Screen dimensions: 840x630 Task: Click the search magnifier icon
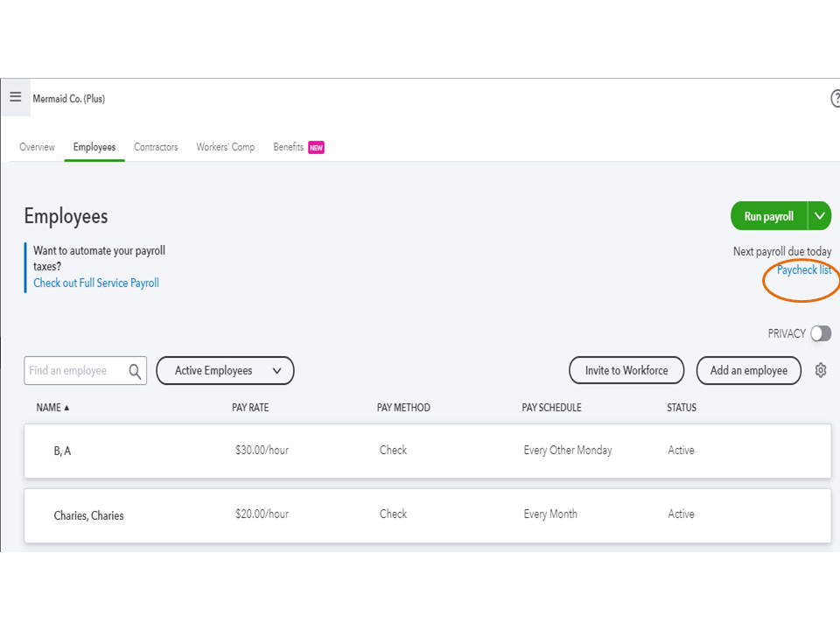pos(135,371)
